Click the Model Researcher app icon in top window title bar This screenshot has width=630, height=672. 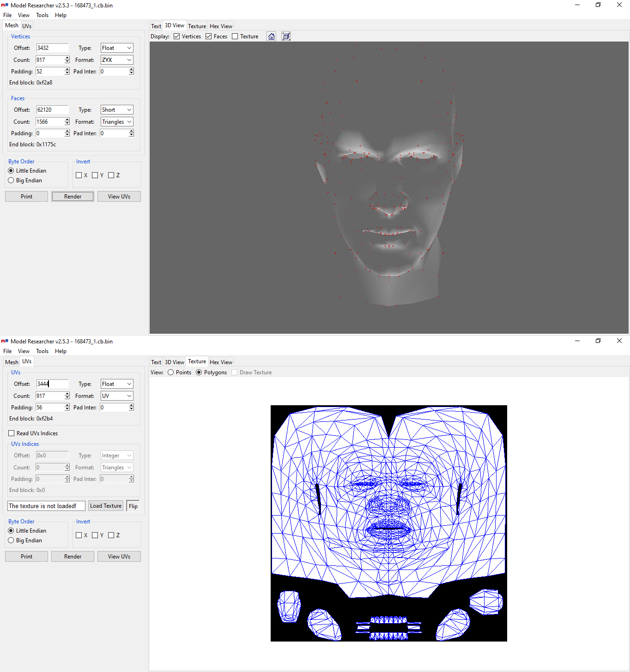pyautogui.click(x=5, y=5)
